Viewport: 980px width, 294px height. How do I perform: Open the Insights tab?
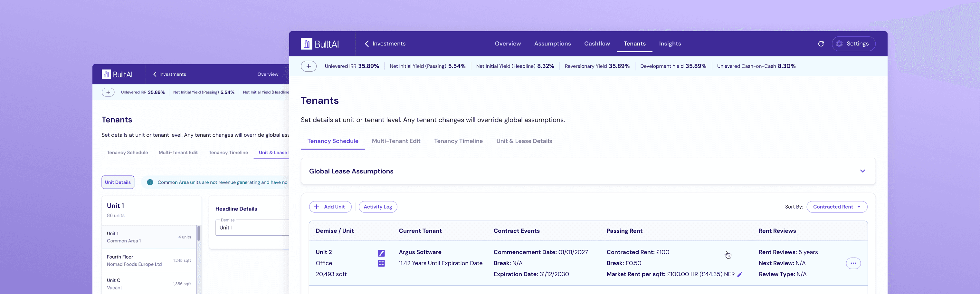click(670, 44)
